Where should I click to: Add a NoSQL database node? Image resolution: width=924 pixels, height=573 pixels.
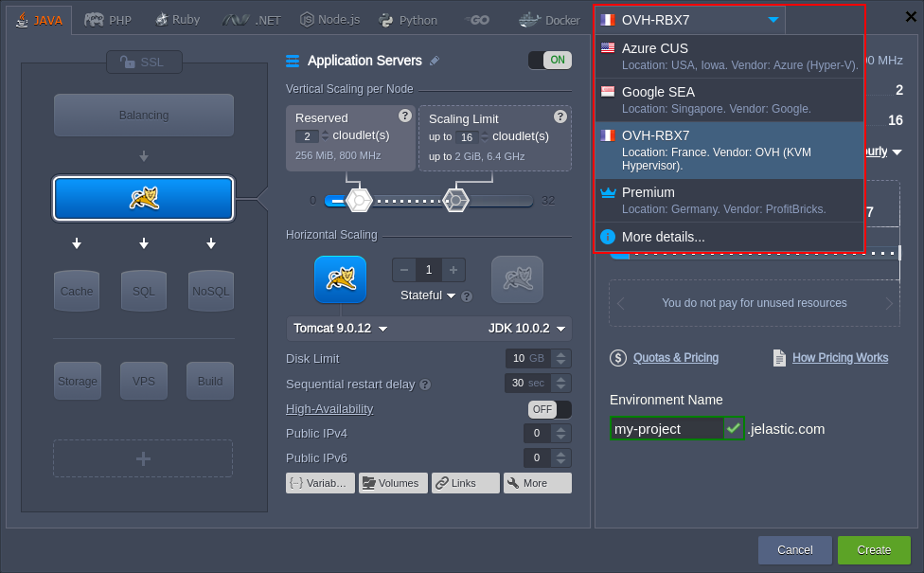(x=210, y=291)
